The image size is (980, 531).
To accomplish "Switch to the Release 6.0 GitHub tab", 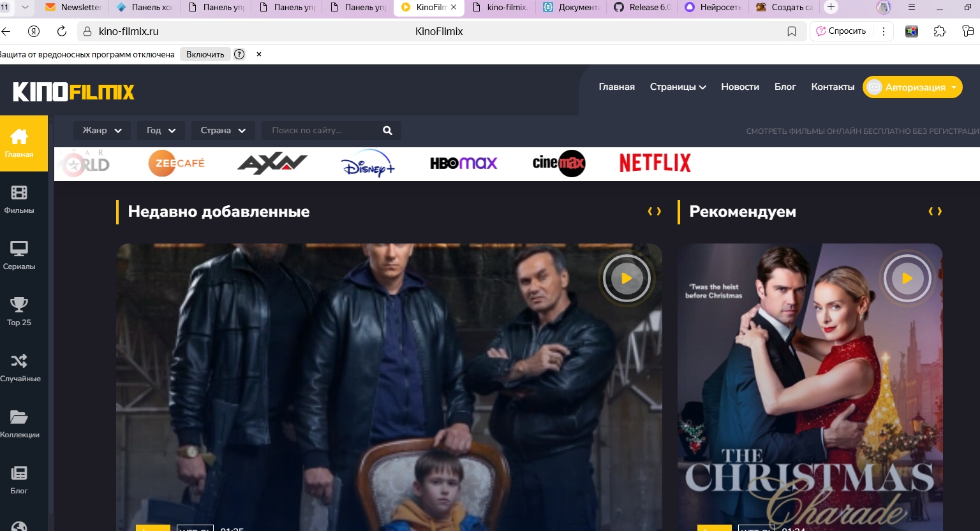I will pyautogui.click(x=643, y=8).
